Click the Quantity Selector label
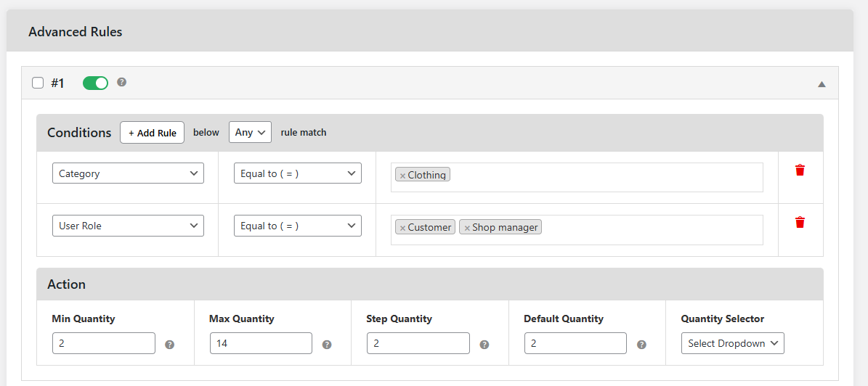868x386 pixels. (x=723, y=319)
